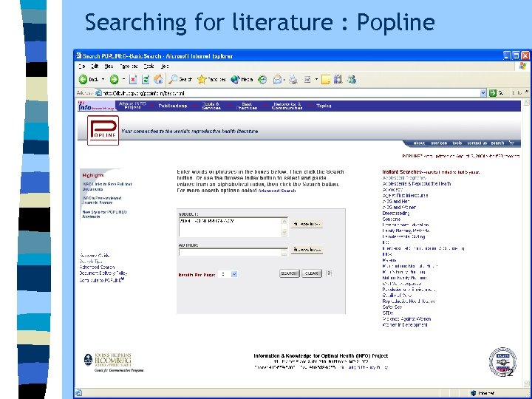Click the page scrollbar up arrow
The height and width of the screenshot is (399, 532).
point(526,103)
